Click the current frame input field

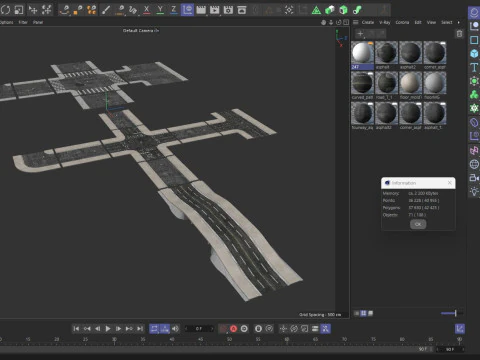click(x=199, y=329)
